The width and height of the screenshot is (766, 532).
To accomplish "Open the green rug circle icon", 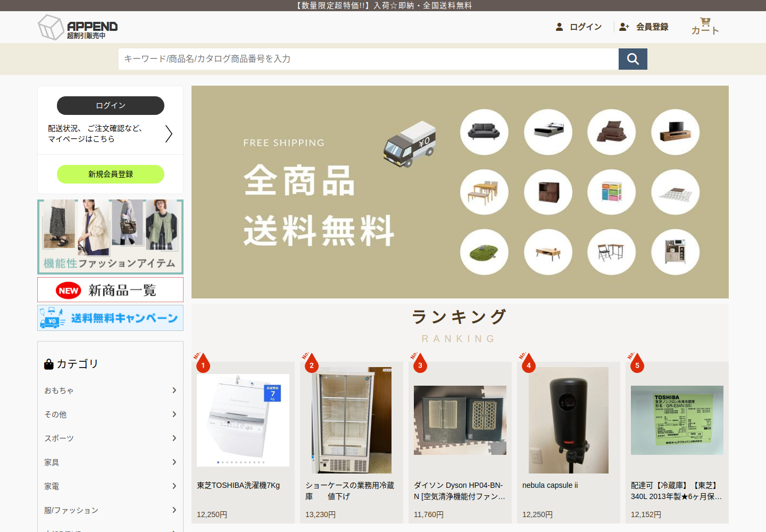I will coord(484,252).
